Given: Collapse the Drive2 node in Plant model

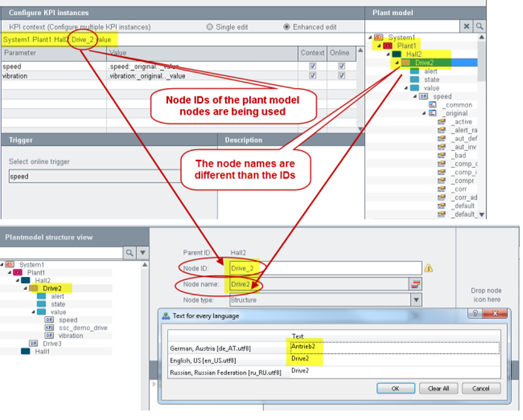Looking at the screenshot, I should pyautogui.click(x=397, y=63).
